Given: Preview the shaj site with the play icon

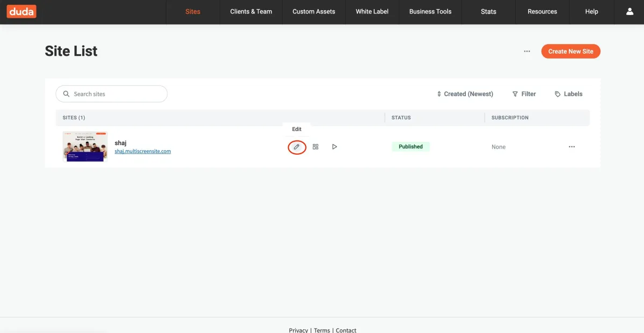Looking at the screenshot, I should (x=334, y=147).
